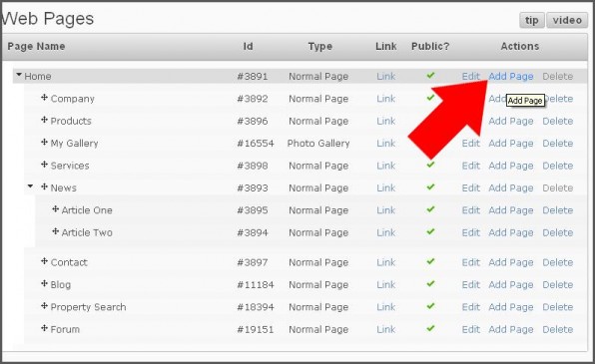Click the move handle icon beside Company

click(x=44, y=98)
